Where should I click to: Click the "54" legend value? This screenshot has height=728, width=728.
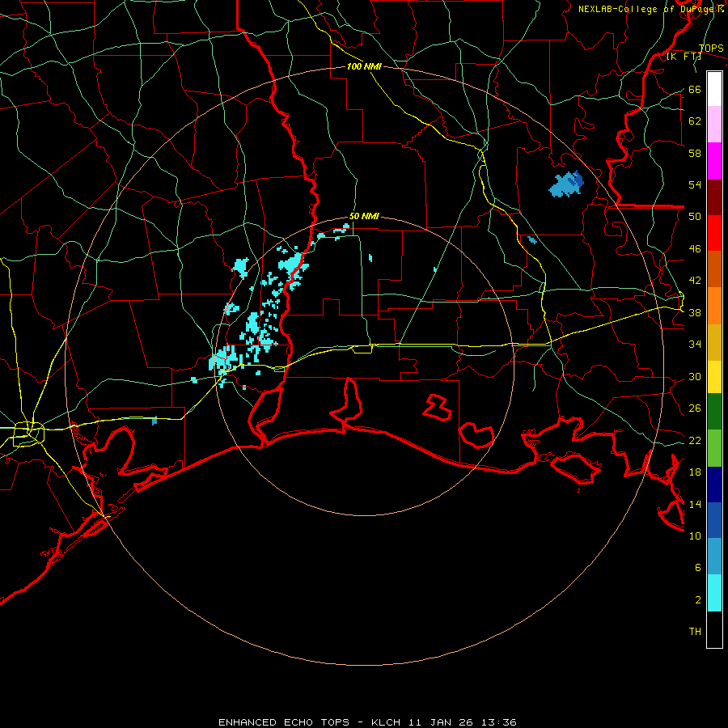695,184
